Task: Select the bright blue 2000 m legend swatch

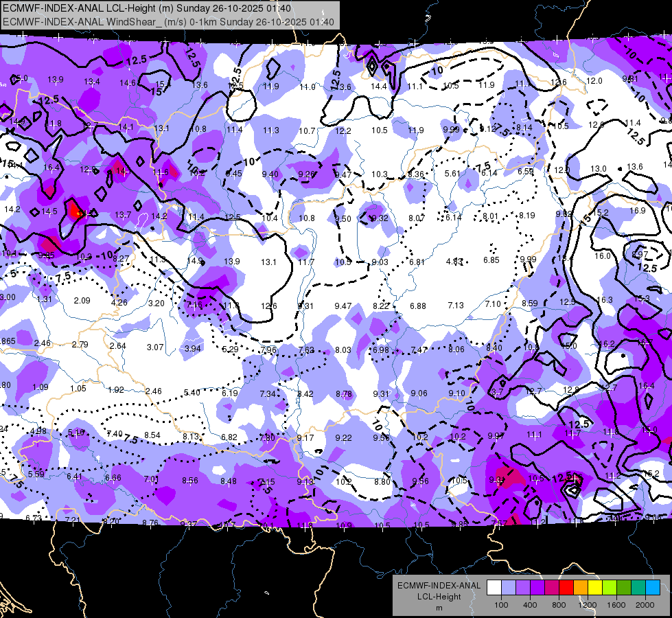Action: tap(653, 587)
